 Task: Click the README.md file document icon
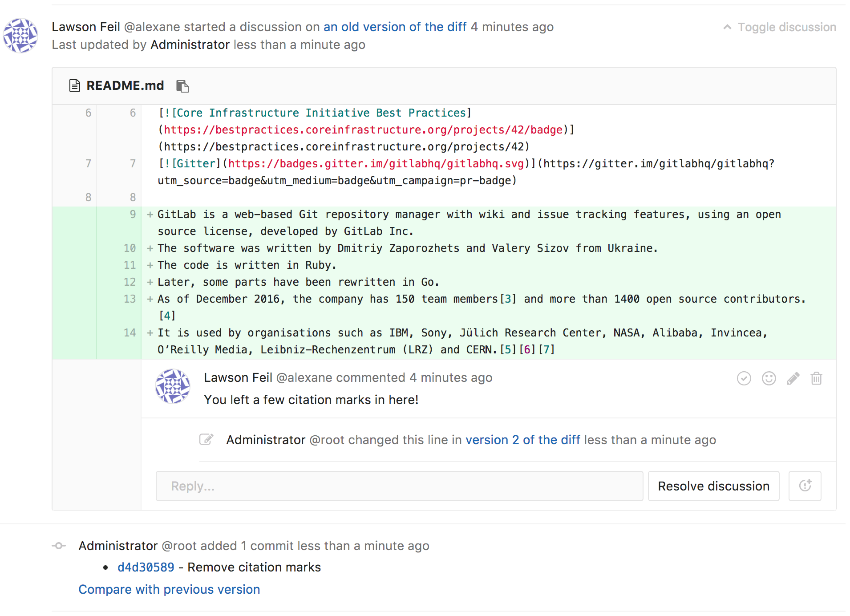point(74,85)
